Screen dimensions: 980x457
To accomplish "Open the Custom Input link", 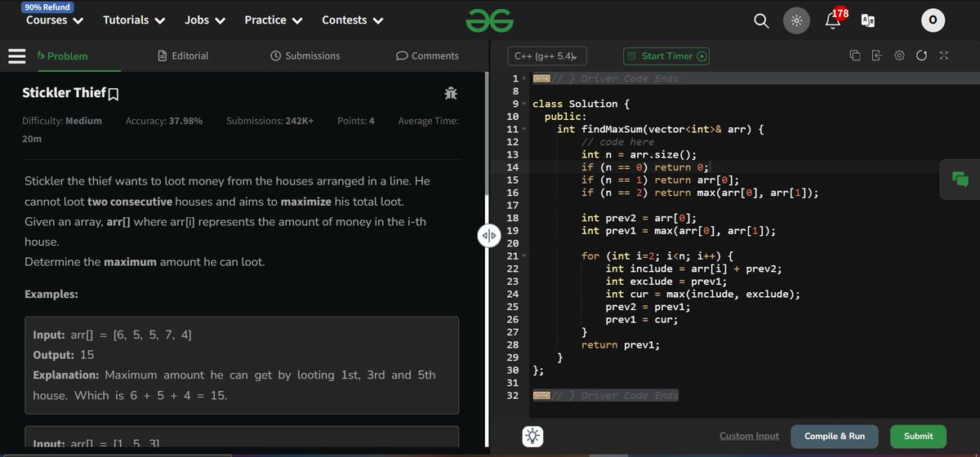I will pyautogui.click(x=749, y=436).
